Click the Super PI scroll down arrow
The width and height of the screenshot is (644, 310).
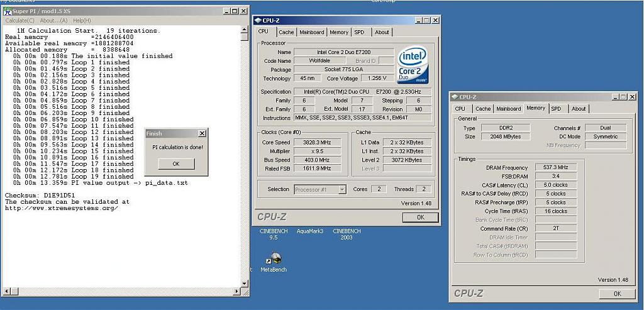[x=245, y=284]
